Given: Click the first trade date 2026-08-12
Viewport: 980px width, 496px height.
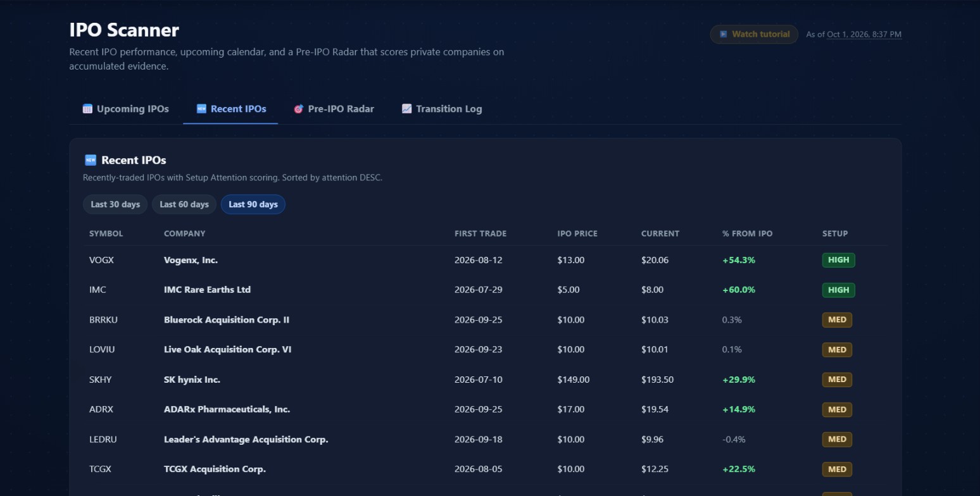Looking at the screenshot, I should (x=478, y=260).
